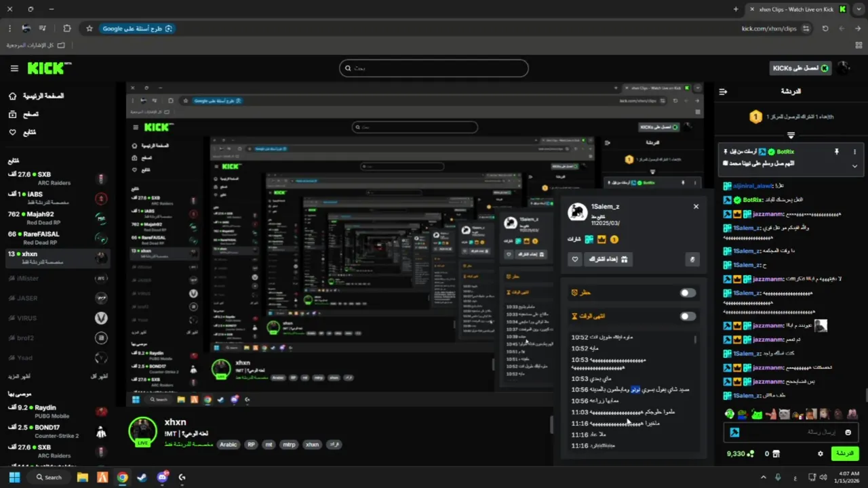Click أظهر أقل show less in sidebar
This screenshot has height=488, width=868.
(x=98, y=376)
